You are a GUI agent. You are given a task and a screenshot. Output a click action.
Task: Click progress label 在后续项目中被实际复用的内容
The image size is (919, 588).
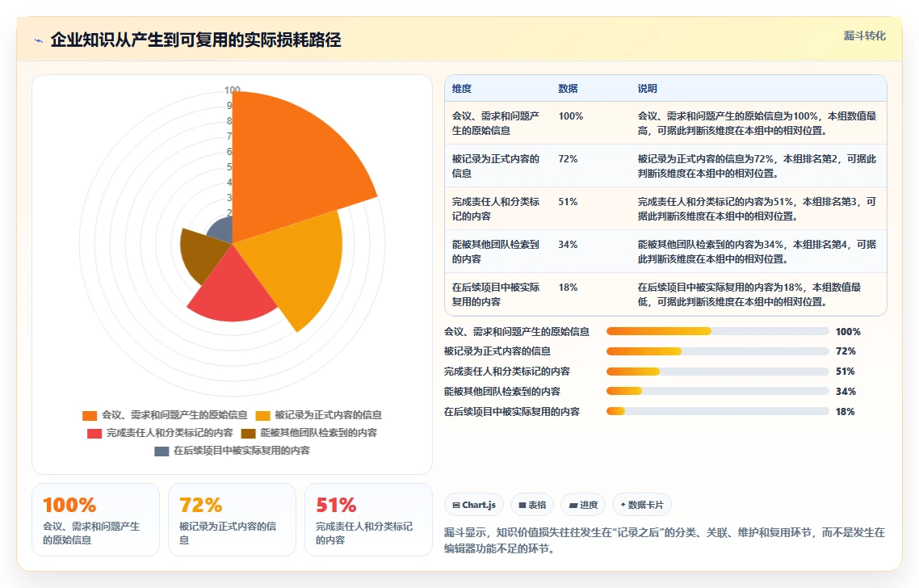coord(512,412)
